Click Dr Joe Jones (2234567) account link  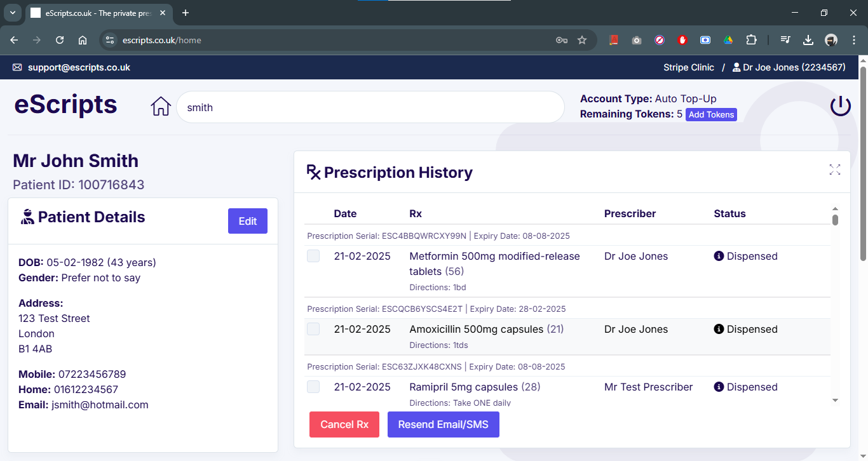click(794, 67)
